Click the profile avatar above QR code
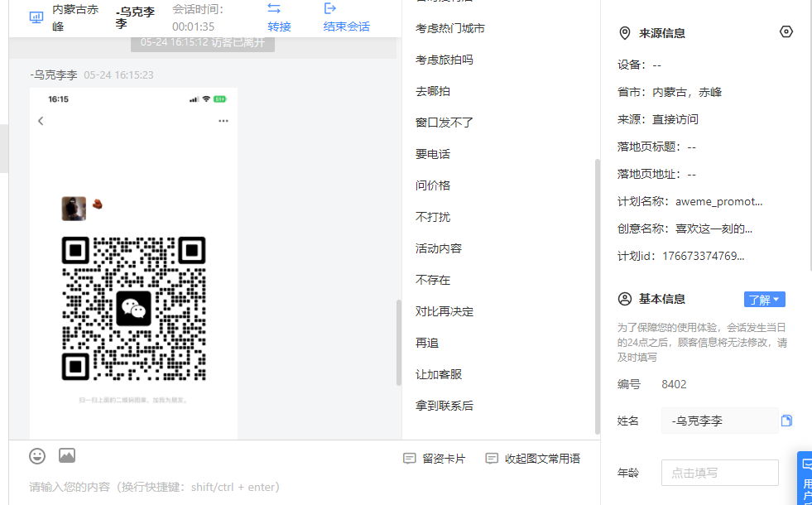 (x=74, y=209)
